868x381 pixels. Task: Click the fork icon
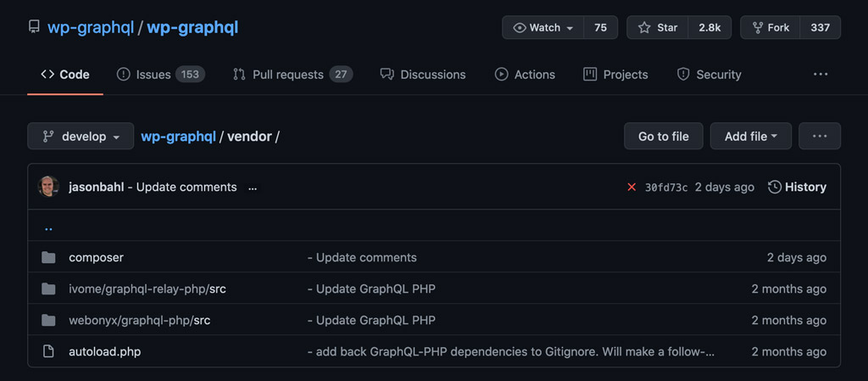758,28
